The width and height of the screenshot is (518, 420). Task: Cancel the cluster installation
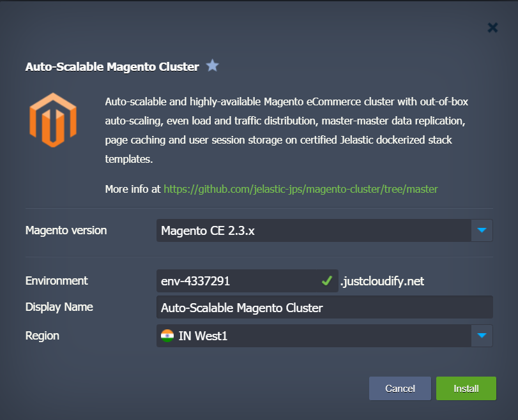click(x=400, y=388)
